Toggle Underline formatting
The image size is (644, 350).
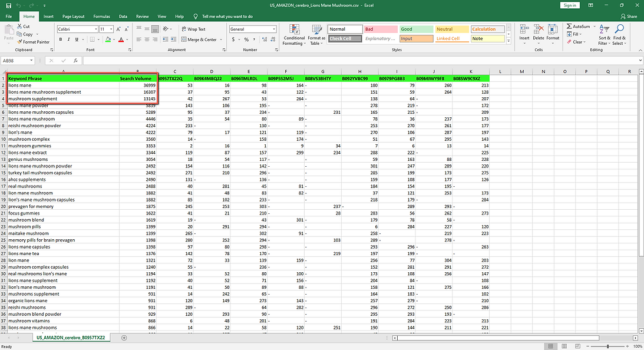point(77,39)
